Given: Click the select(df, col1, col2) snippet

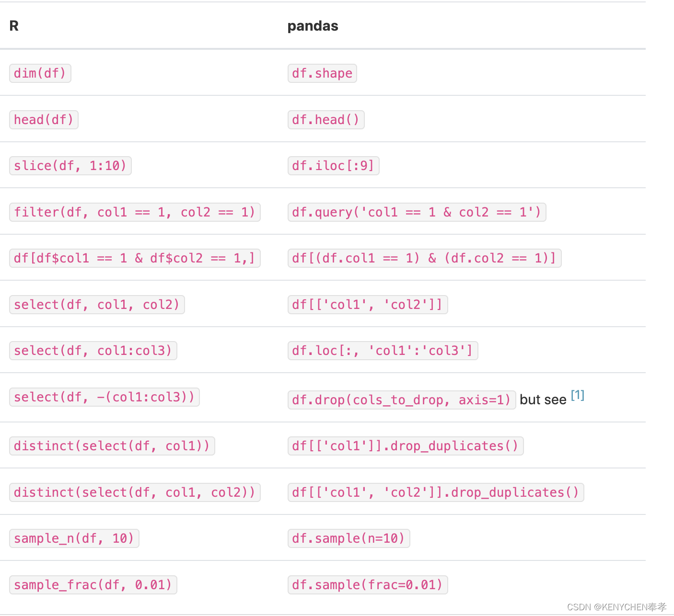Looking at the screenshot, I should coord(97,305).
